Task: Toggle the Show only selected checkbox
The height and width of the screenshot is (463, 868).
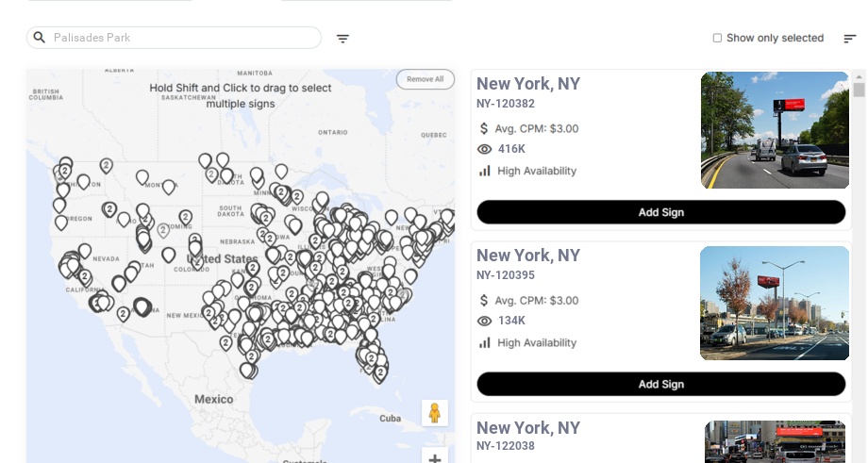Action: pos(717,38)
